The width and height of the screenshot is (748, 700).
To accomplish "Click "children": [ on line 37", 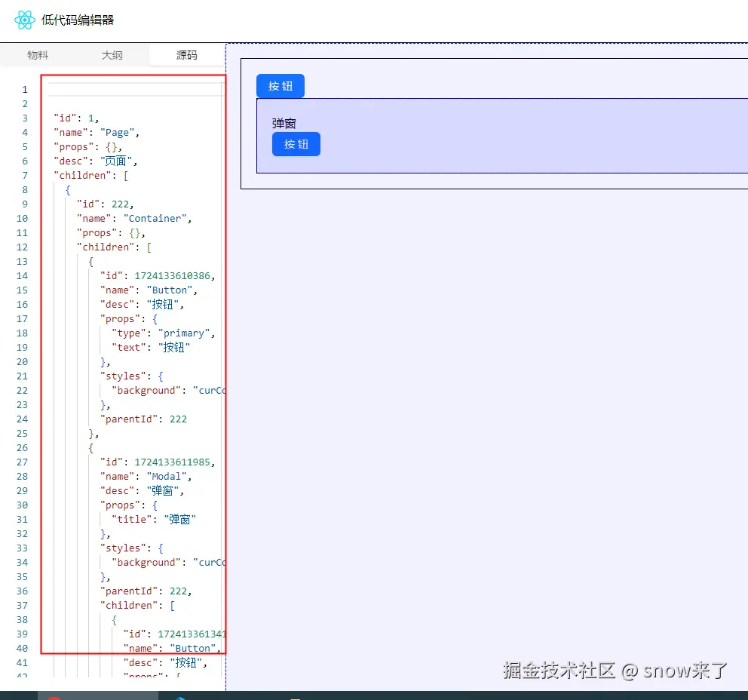I will pyautogui.click(x=137, y=605).
